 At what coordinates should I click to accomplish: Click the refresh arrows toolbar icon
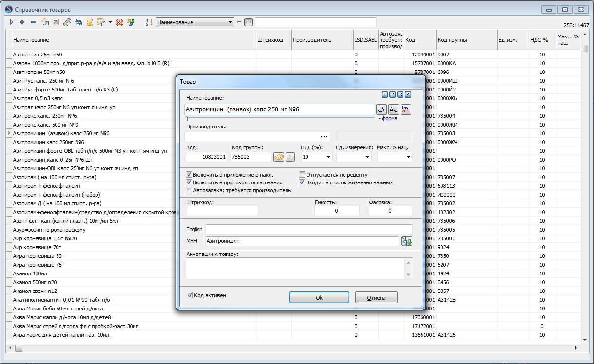[45, 22]
